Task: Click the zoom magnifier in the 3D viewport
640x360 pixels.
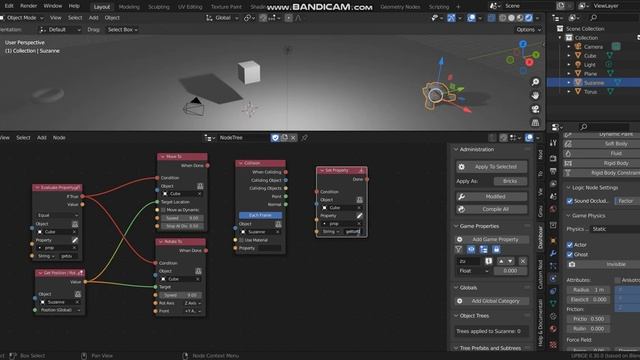Action: pyautogui.click(x=535, y=82)
